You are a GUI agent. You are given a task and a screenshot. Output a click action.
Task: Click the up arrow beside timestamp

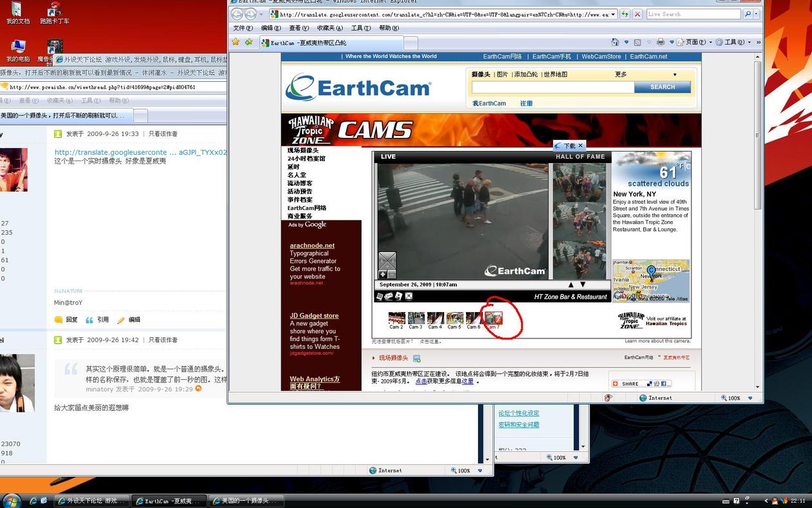coord(570,284)
